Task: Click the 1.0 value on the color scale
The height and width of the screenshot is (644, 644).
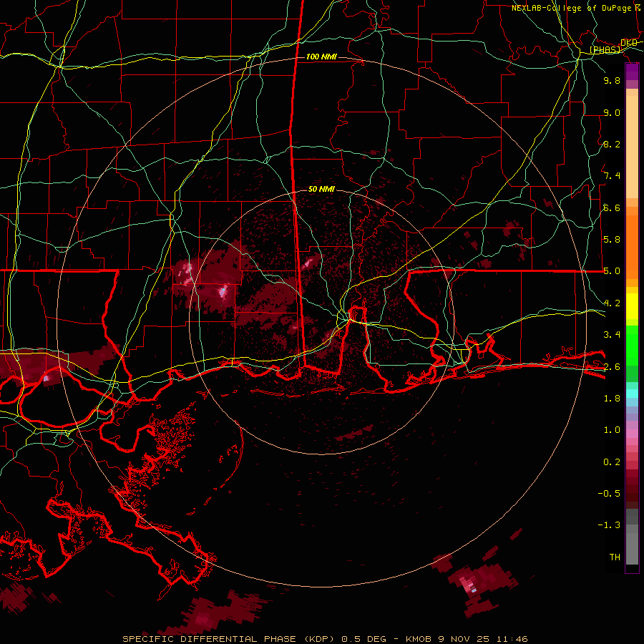Action: [x=612, y=430]
